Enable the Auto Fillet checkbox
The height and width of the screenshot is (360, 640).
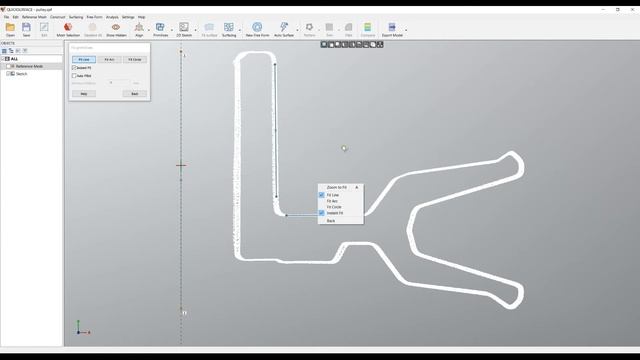(74, 76)
